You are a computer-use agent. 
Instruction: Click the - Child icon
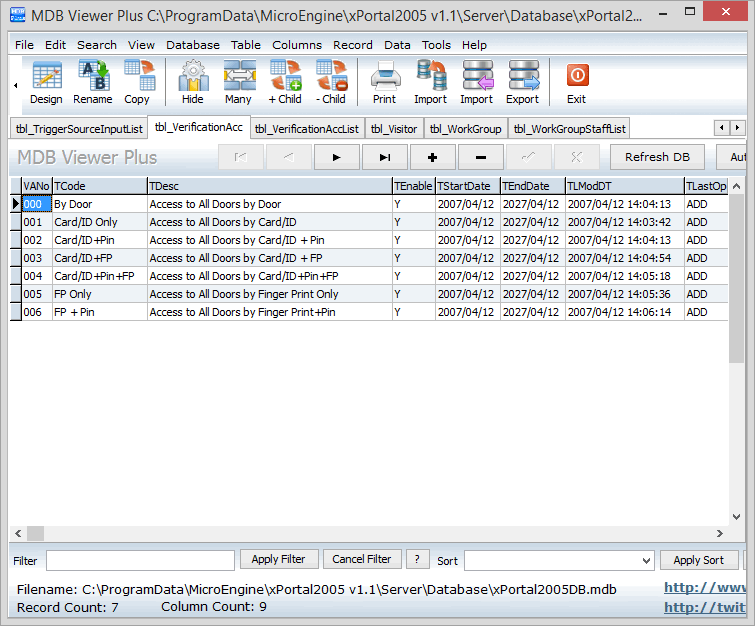click(x=330, y=82)
